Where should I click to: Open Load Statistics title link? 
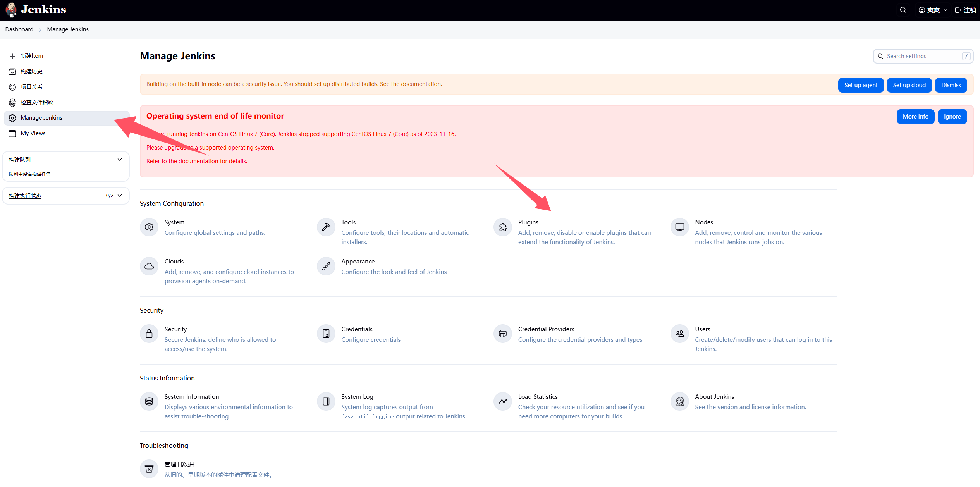click(x=538, y=397)
